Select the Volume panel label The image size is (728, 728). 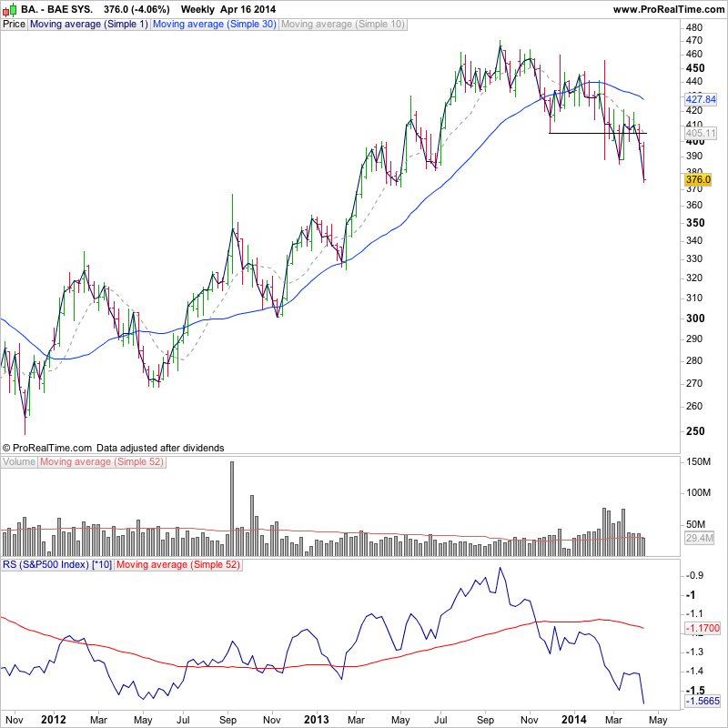pyautogui.click(x=19, y=462)
